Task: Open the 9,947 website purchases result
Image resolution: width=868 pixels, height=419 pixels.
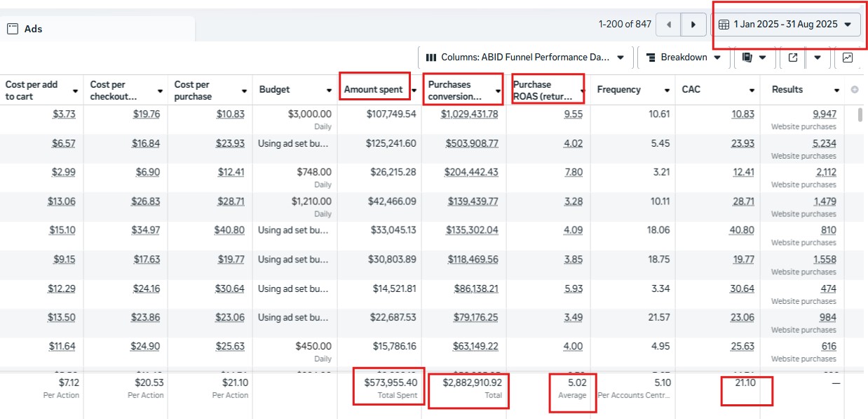Action: (825, 114)
